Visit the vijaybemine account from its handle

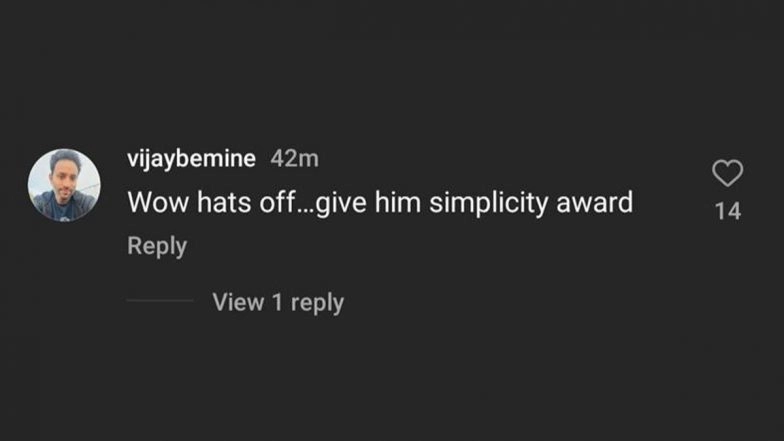point(192,158)
